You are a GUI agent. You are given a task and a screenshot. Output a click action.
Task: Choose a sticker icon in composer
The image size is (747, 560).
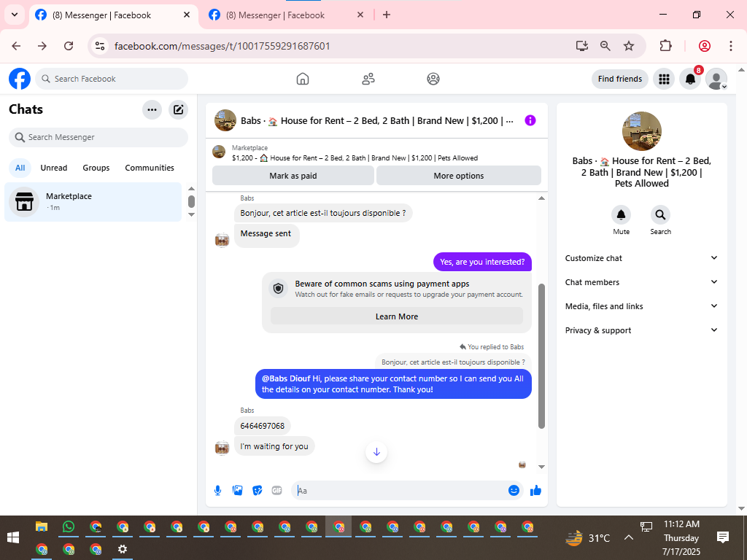tap(258, 491)
